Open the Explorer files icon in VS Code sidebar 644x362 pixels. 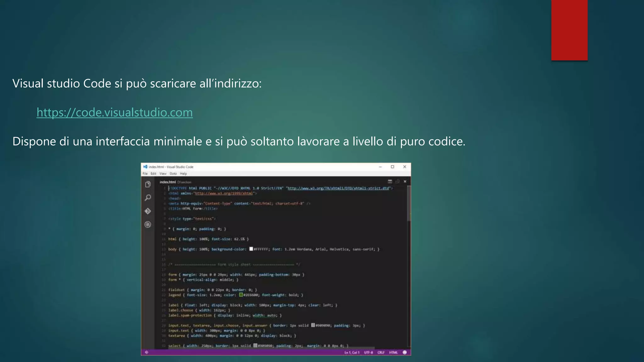pyautogui.click(x=148, y=184)
